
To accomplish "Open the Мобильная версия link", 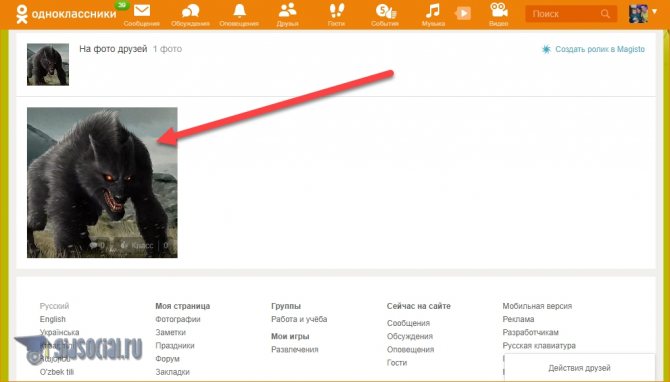I will (x=537, y=306).
